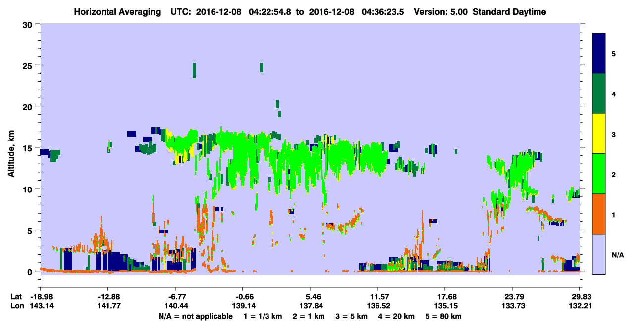The width and height of the screenshot is (644, 330).
Task: Click longitude value 136.52
Action: click(x=377, y=306)
